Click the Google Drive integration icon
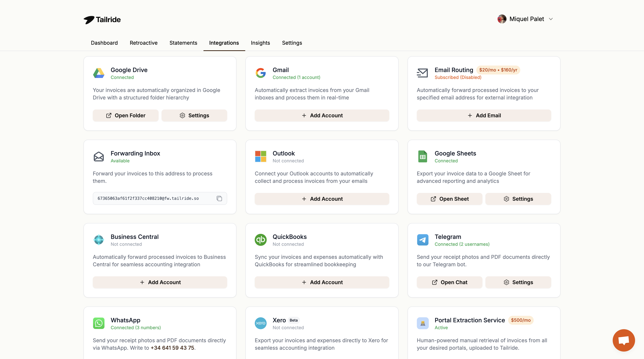The width and height of the screenshot is (644, 359). click(x=99, y=73)
